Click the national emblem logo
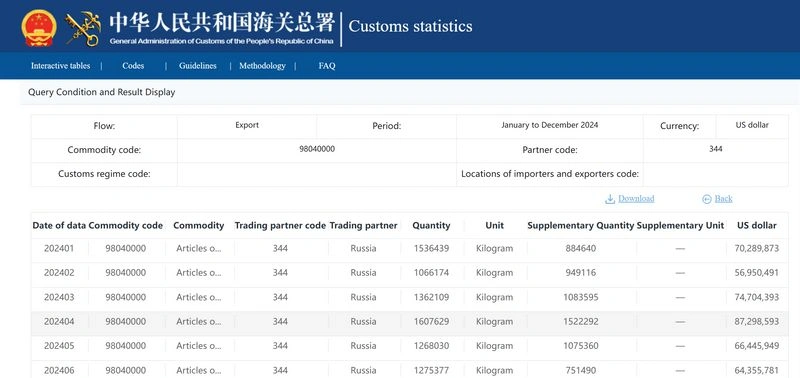The width and height of the screenshot is (800, 378). click(x=39, y=28)
